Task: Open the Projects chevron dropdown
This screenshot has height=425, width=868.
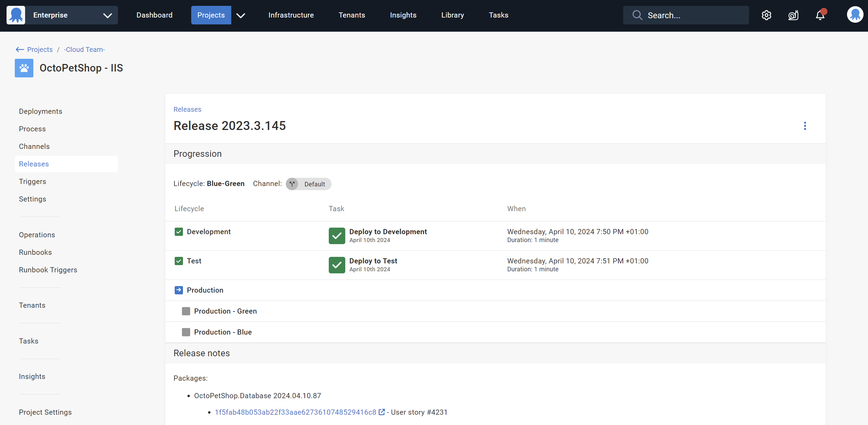Action: click(241, 15)
